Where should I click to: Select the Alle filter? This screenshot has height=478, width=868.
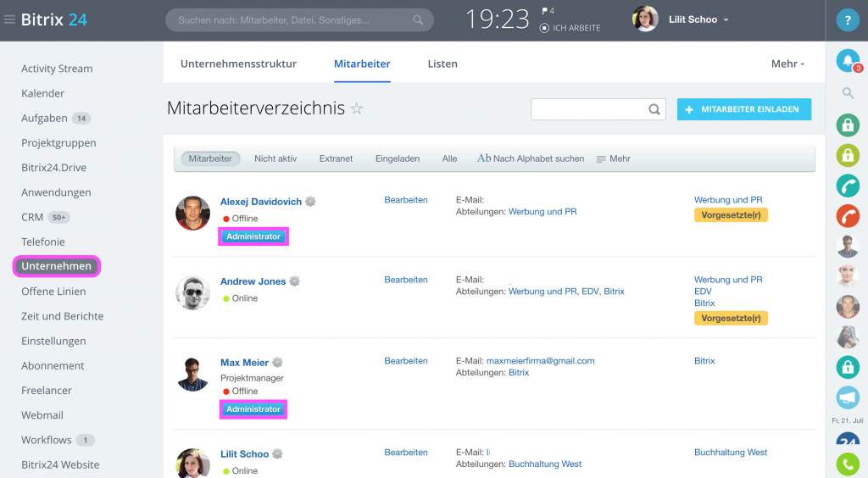[449, 158]
